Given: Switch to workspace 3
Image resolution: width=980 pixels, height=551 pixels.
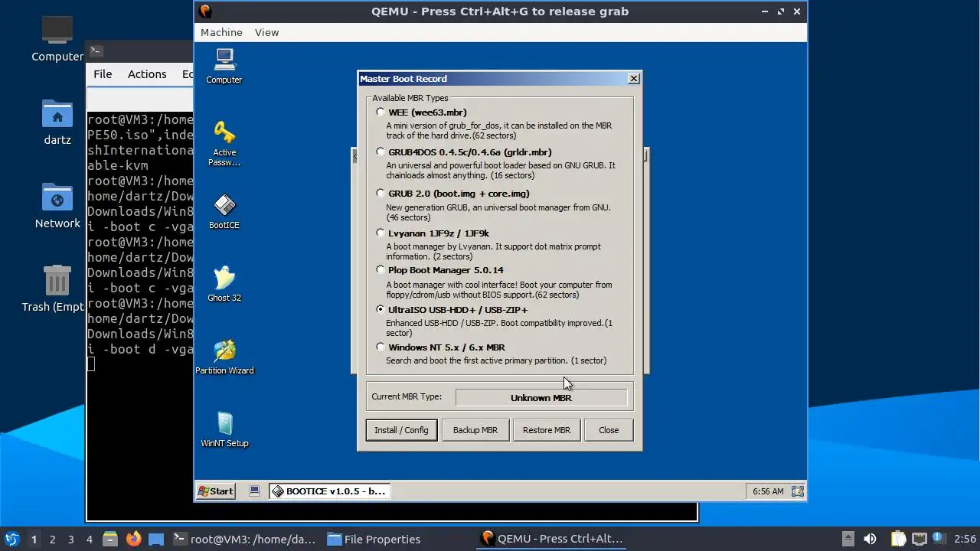Looking at the screenshot, I should coord(71,540).
